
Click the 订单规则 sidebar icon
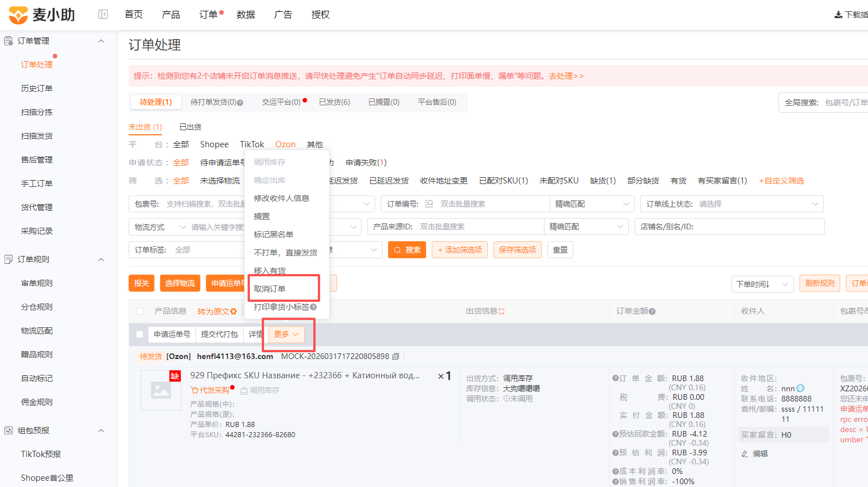[8, 259]
